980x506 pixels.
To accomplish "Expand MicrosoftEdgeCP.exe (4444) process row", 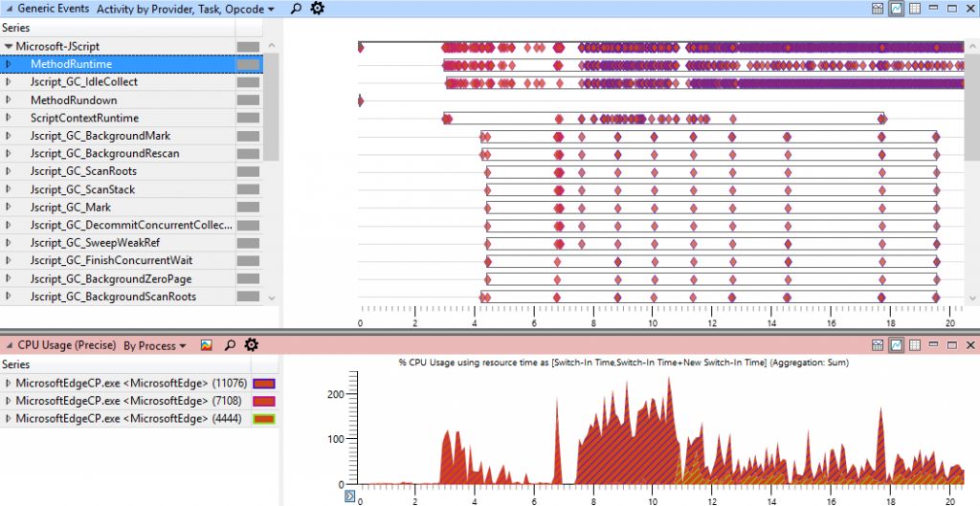I will coord(8,419).
